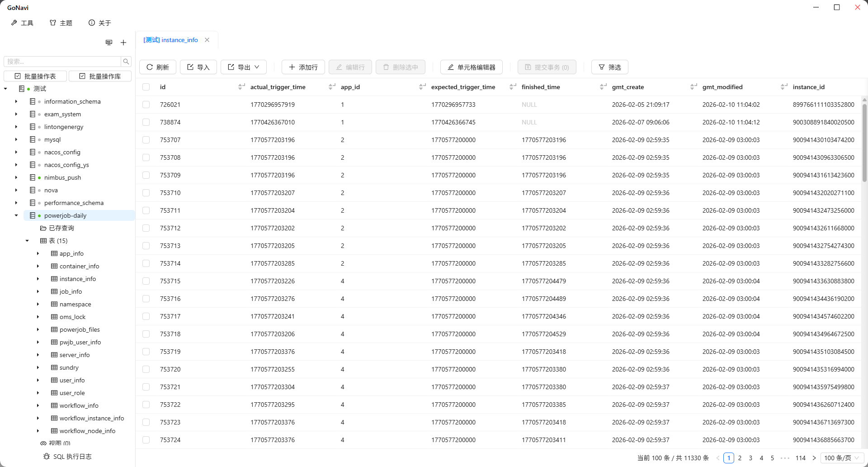This screenshot has width=868, height=467.
Task: Click the sort icon on gmt_create column
Action: click(x=693, y=87)
